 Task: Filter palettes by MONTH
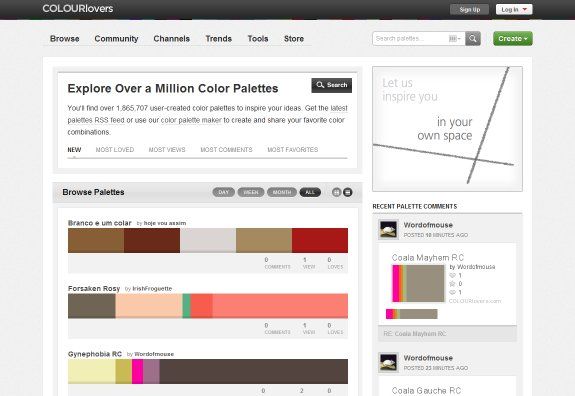point(282,192)
